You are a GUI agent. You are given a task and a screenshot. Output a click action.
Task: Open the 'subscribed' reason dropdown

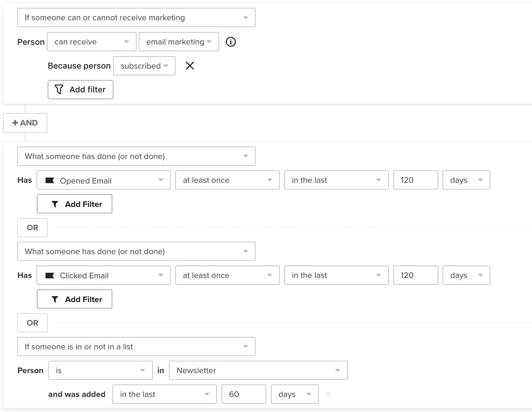point(144,66)
